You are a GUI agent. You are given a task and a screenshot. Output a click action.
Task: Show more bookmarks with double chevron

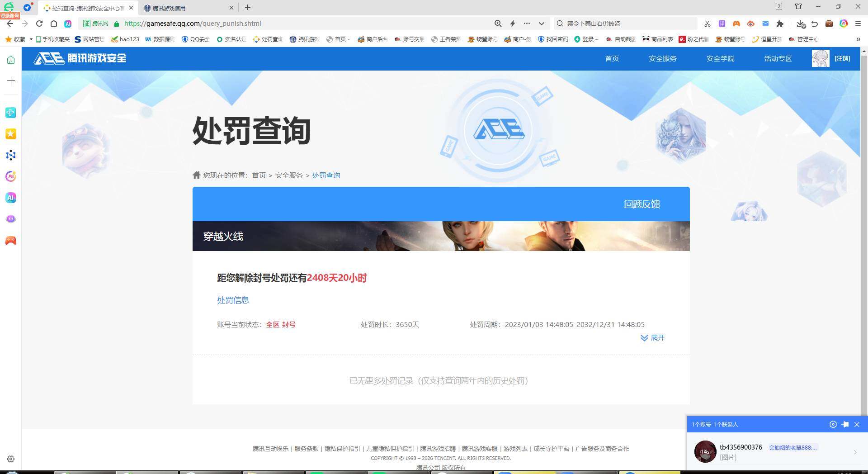pos(858,39)
